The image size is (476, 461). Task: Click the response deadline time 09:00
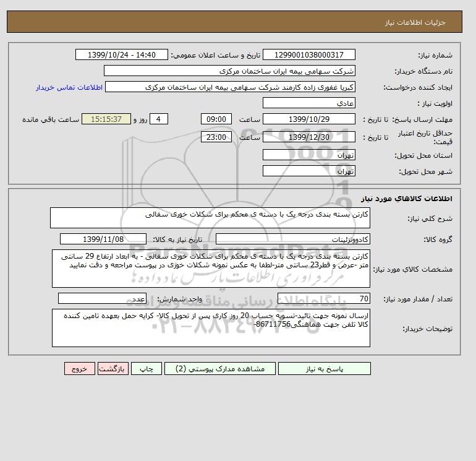[216, 119]
